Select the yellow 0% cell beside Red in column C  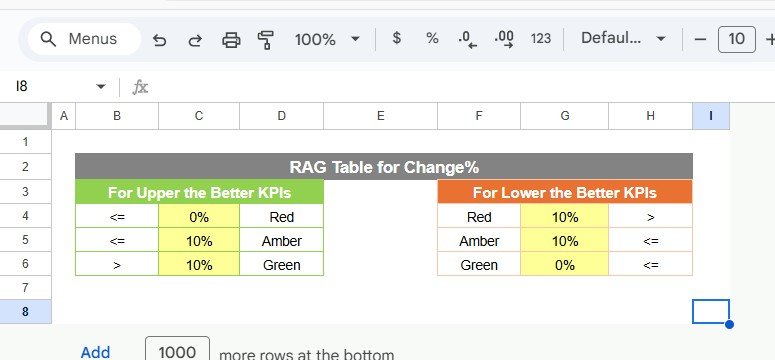tap(199, 216)
